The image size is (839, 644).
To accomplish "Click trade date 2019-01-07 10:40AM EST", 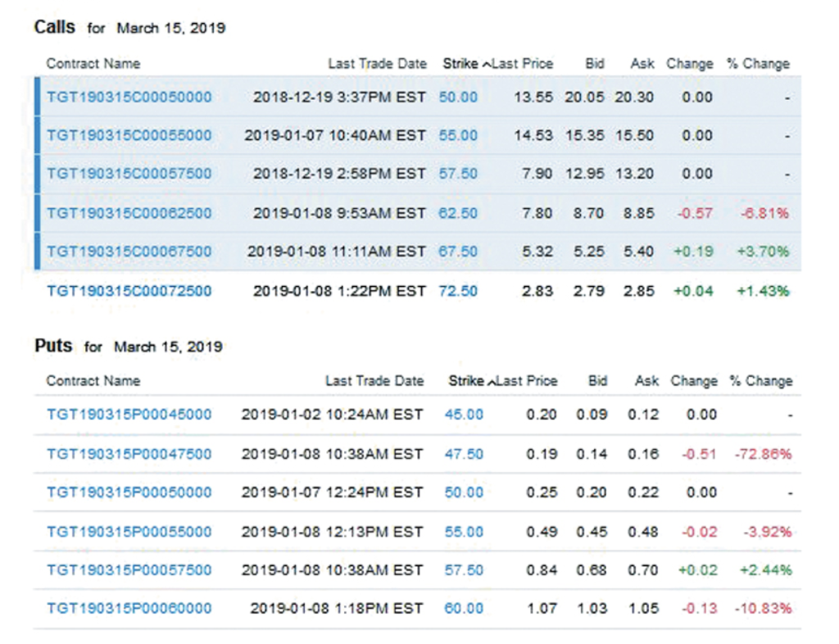I will pos(335,135).
